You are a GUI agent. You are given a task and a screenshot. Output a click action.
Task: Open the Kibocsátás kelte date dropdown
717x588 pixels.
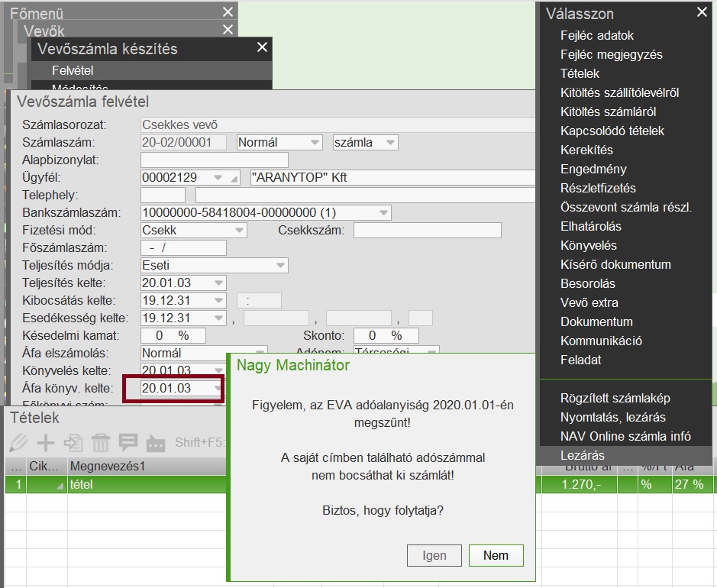(218, 300)
